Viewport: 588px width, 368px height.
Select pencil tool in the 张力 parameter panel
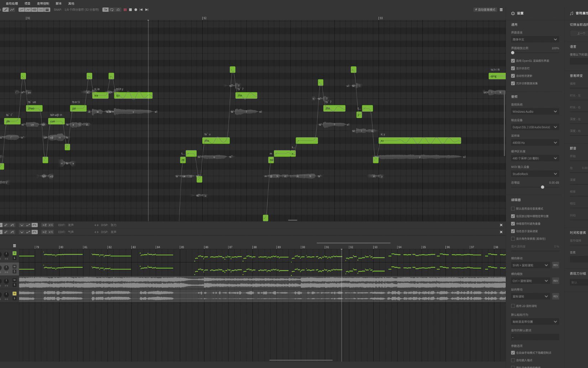pos(6,225)
